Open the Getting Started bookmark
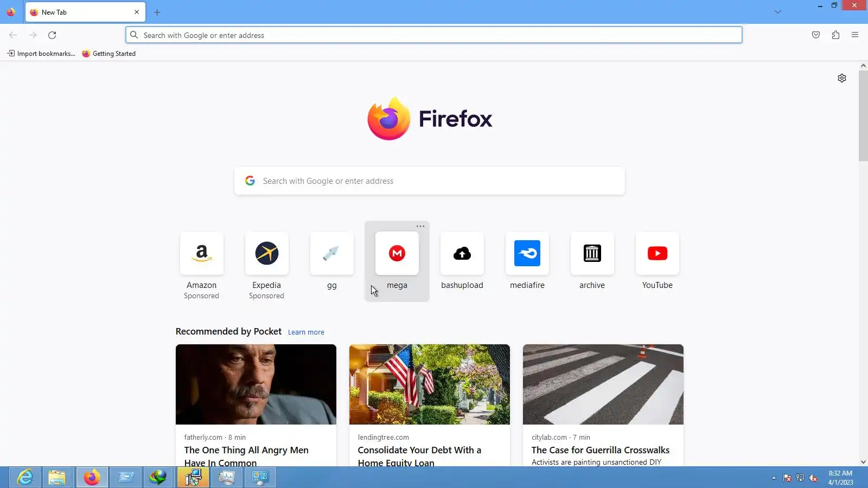Viewport: 868px width, 488px height. (x=108, y=54)
